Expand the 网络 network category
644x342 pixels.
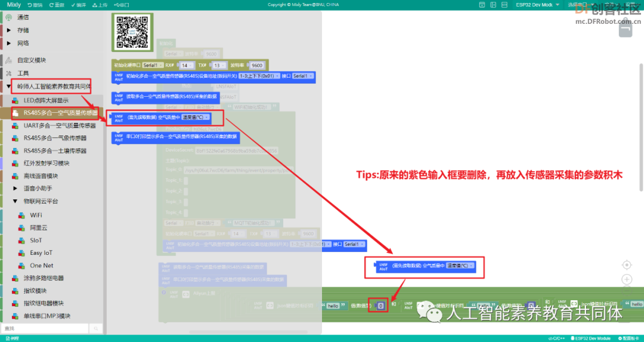point(23,43)
